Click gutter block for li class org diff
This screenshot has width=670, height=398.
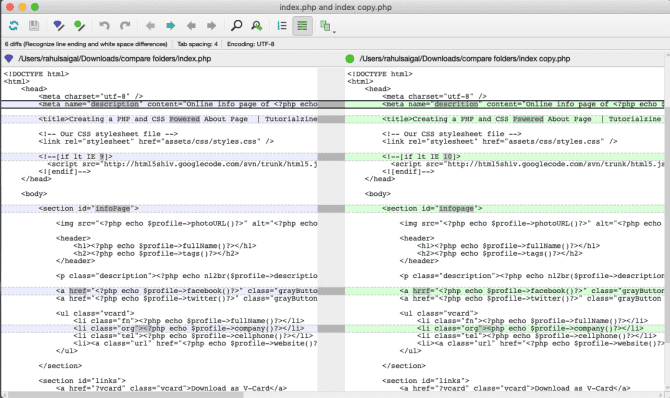tap(331, 329)
